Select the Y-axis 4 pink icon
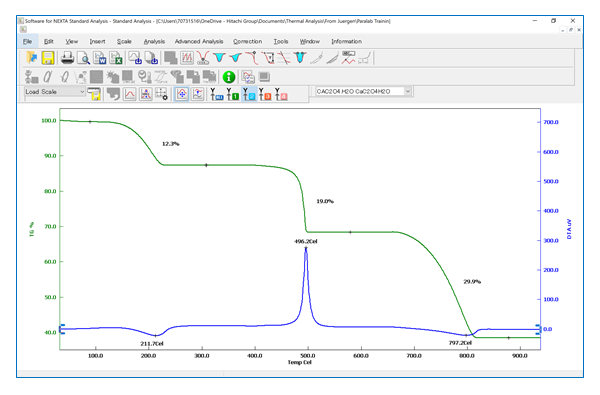 281,94
